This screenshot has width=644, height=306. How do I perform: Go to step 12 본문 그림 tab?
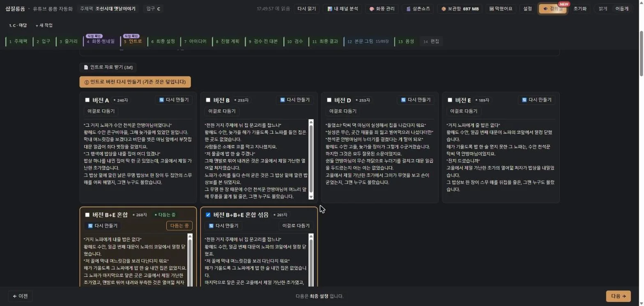368,42
